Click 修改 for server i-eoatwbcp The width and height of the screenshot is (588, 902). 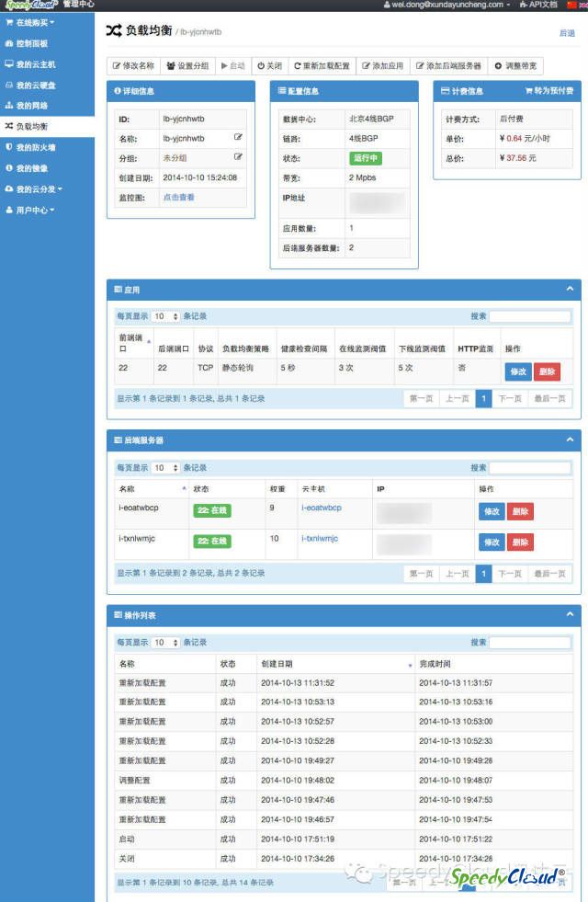click(x=492, y=511)
